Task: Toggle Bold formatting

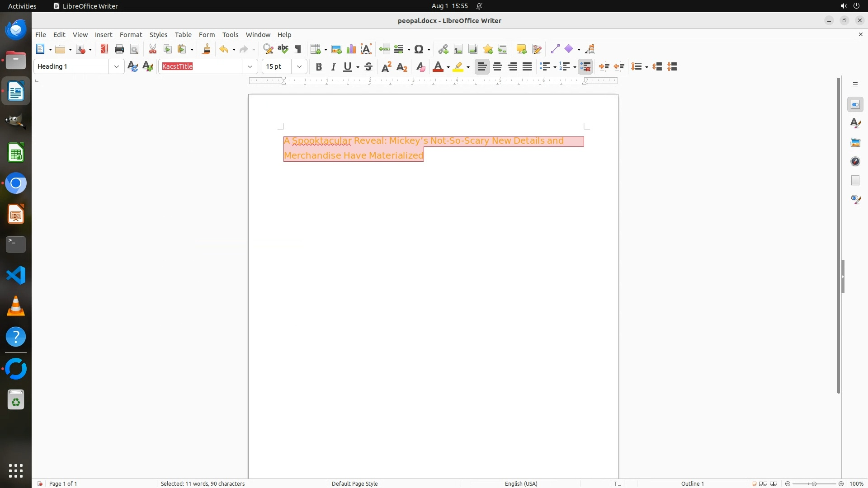Action: 319,67
